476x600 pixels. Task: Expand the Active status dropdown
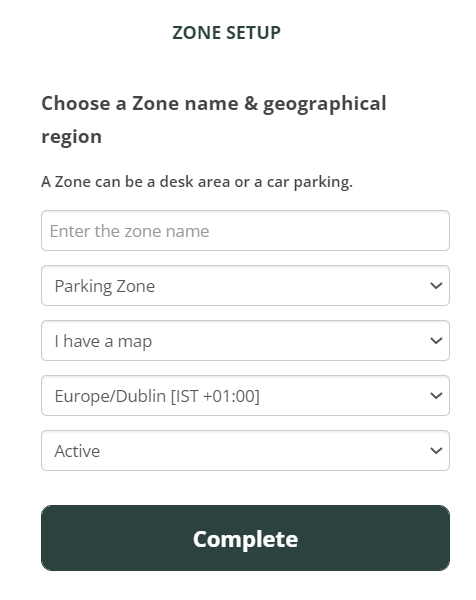tap(245, 450)
